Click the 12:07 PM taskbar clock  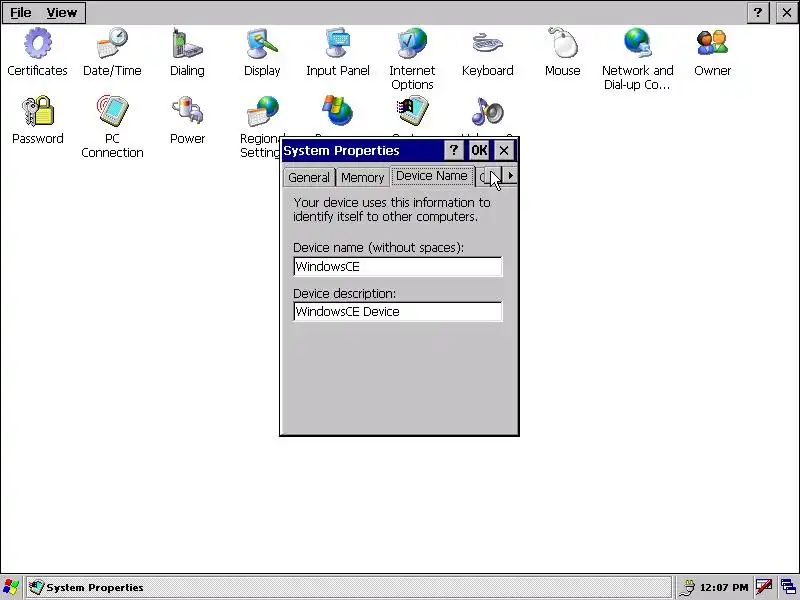[x=723, y=588]
